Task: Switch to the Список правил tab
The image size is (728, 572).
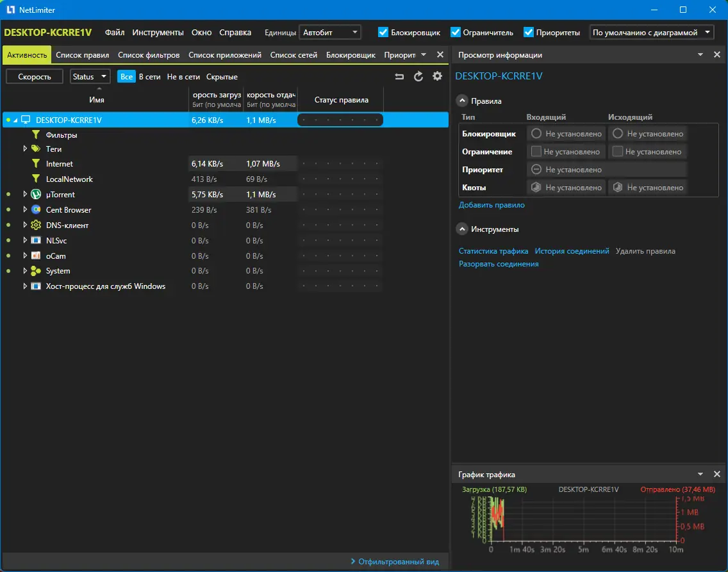Action: click(83, 54)
